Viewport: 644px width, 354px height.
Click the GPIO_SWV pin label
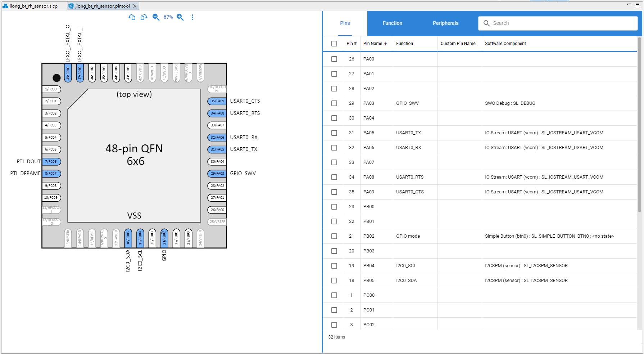243,174
